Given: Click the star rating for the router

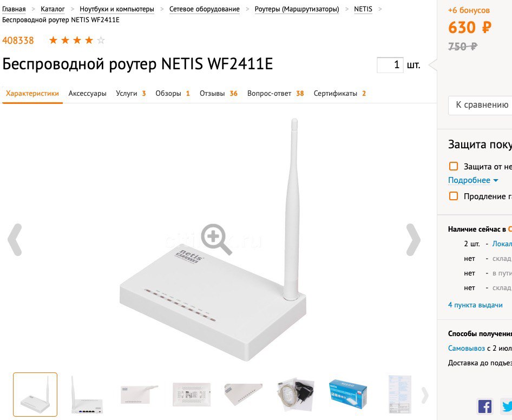Looking at the screenshot, I should 77,41.
